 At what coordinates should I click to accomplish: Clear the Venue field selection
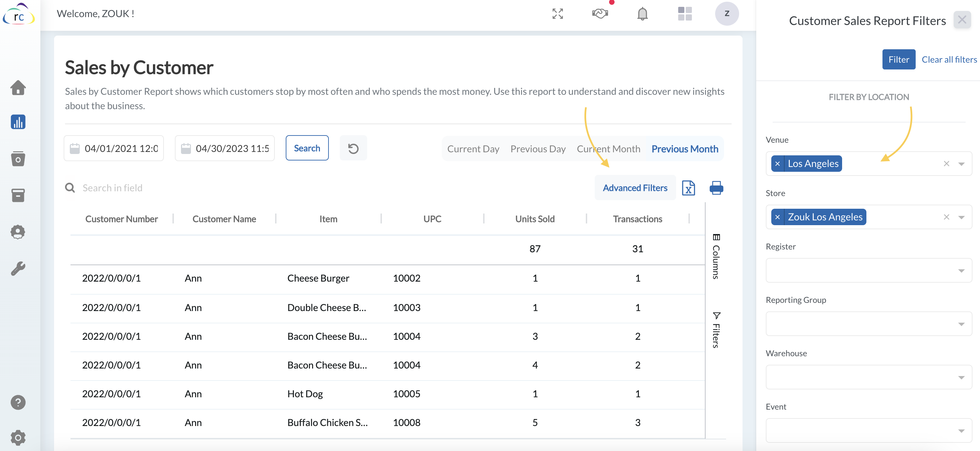point(946,164)
